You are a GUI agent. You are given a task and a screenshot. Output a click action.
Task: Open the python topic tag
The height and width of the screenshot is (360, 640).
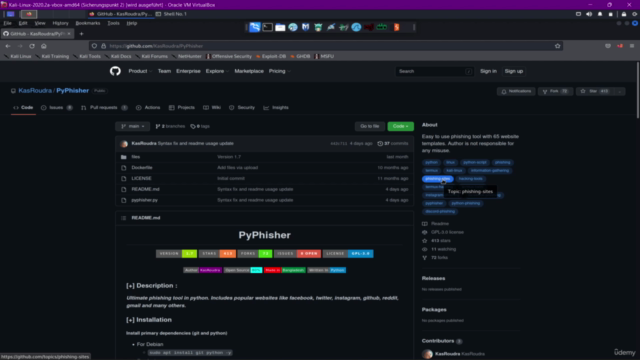click(x=431, y=162)
